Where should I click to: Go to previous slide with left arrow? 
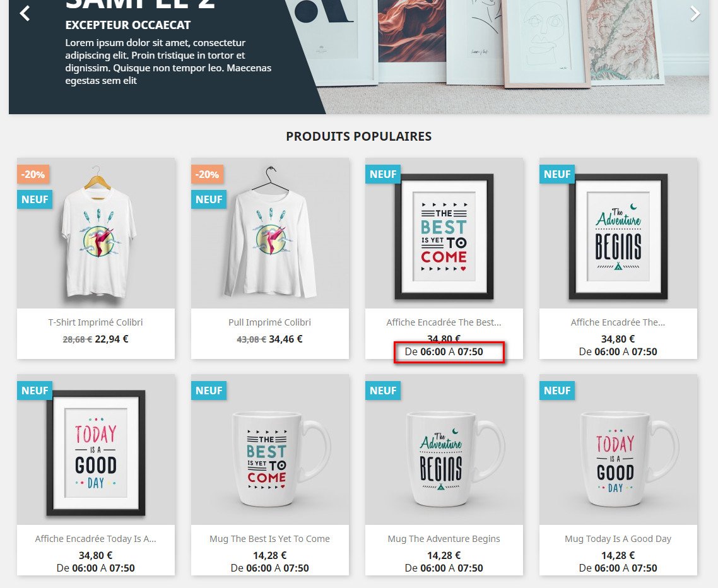[25, 13]
